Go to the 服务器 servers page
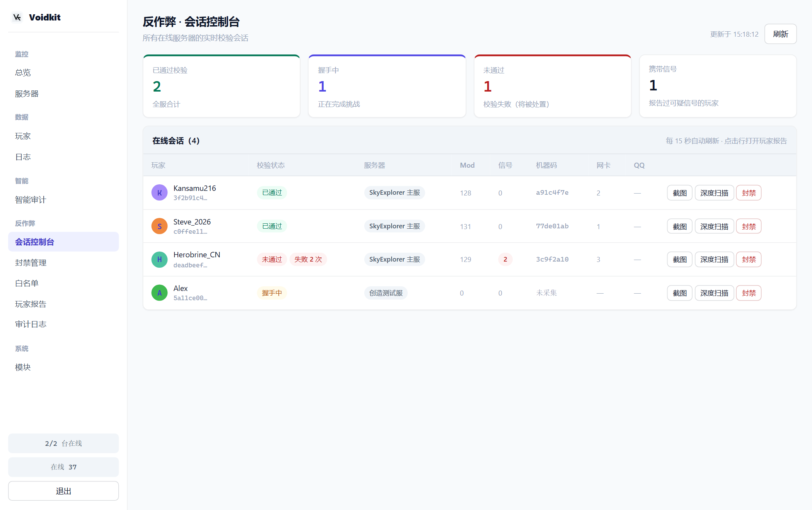 [63, 93]
